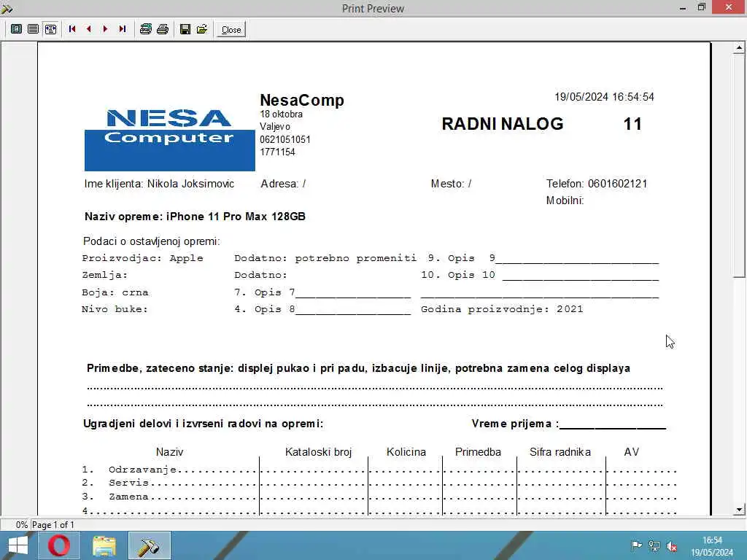
Task: Open the printer setup icon
Action: 146,29
